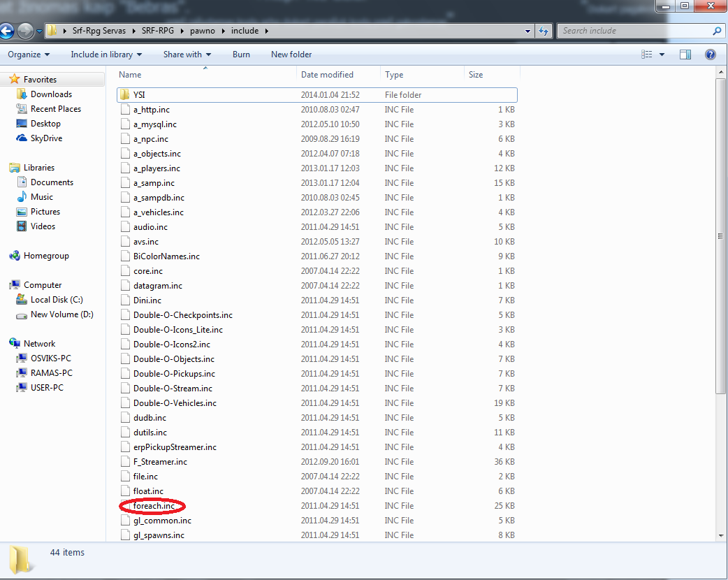The image size is (728, 580).
Task: Expand the Include in library dropdown
Action: [x=106, y=55]
